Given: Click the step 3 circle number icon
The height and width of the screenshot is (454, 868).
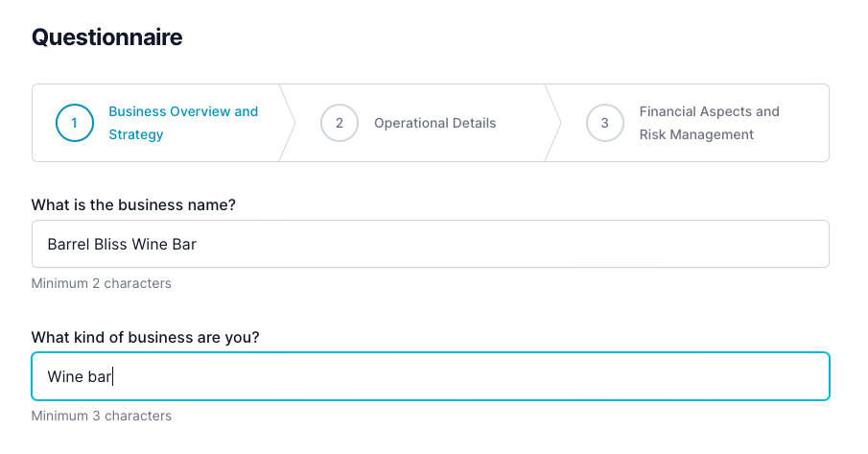Looking at the screenshot, I should pos(604,123).
